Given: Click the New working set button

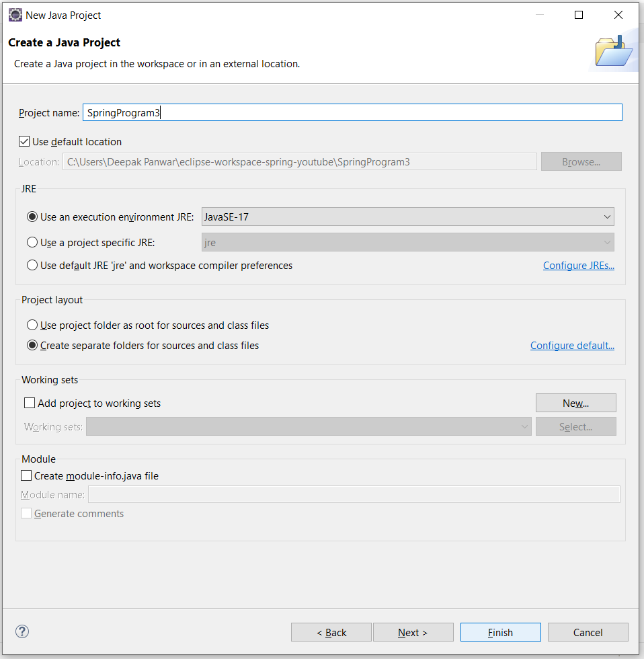Looking at the screenshot, I should 575,403.
